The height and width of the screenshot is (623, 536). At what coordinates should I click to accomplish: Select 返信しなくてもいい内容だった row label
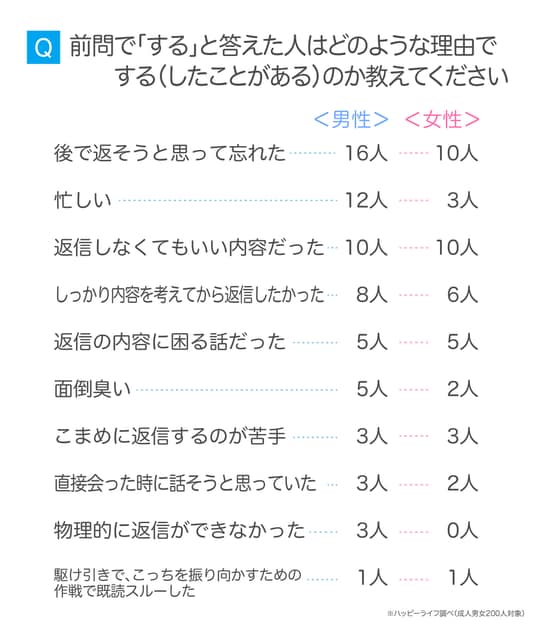point(189,248)
